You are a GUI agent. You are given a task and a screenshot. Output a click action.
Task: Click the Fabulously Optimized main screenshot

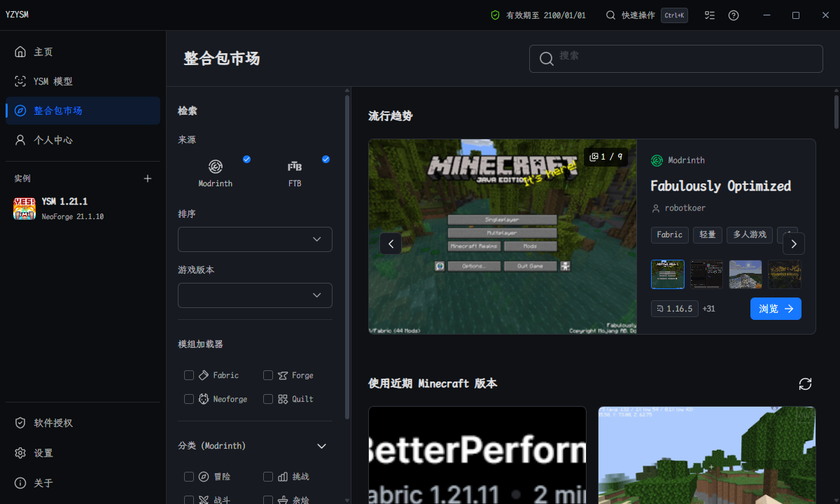[x=503, y=237]
